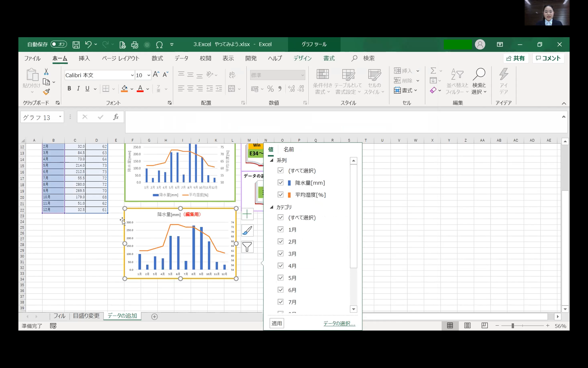The width and height of the screenshot is (588, 368).
Task: Switch to Page Layout view in the status bar
Action: coord(467,326)
